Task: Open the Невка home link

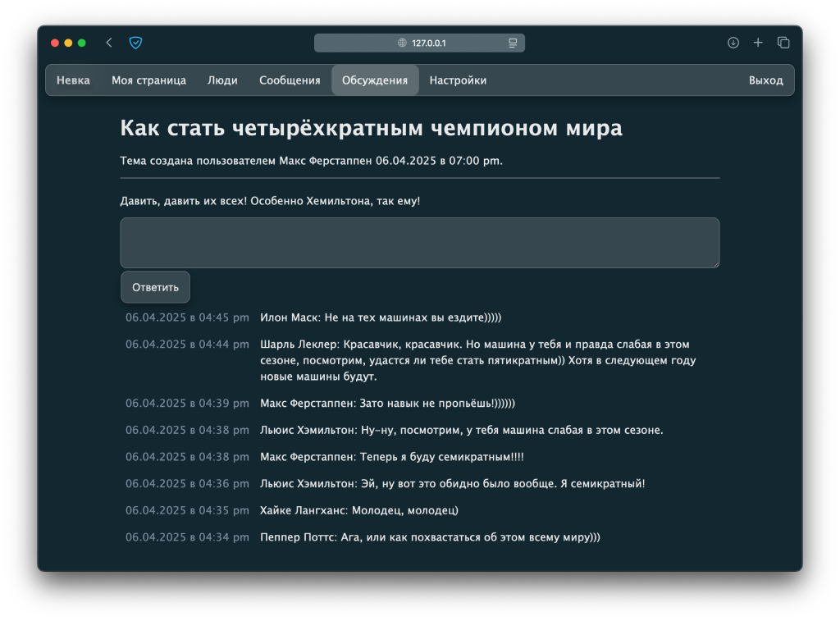Action: [x=73, y=80]
